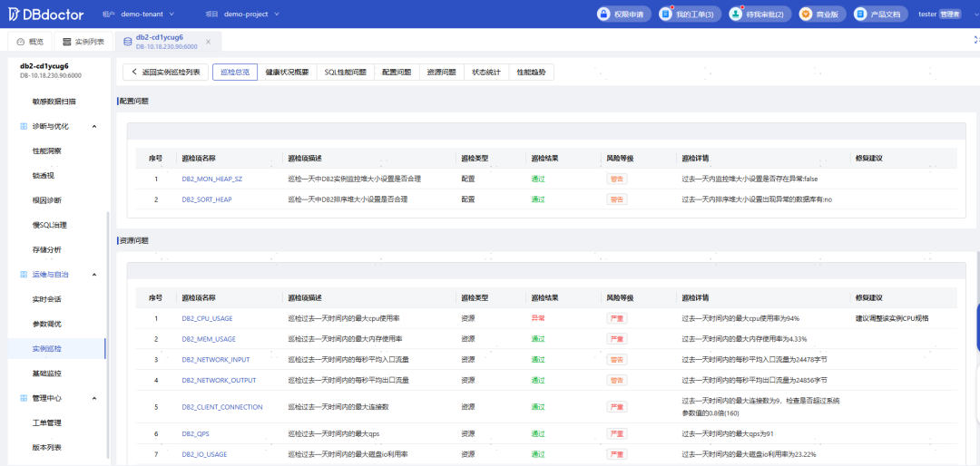980x466 pixels.
Task: Click the 警告 tag in DB2_MON_HEAP_SZ row
Action: click(x=617, y=179)
